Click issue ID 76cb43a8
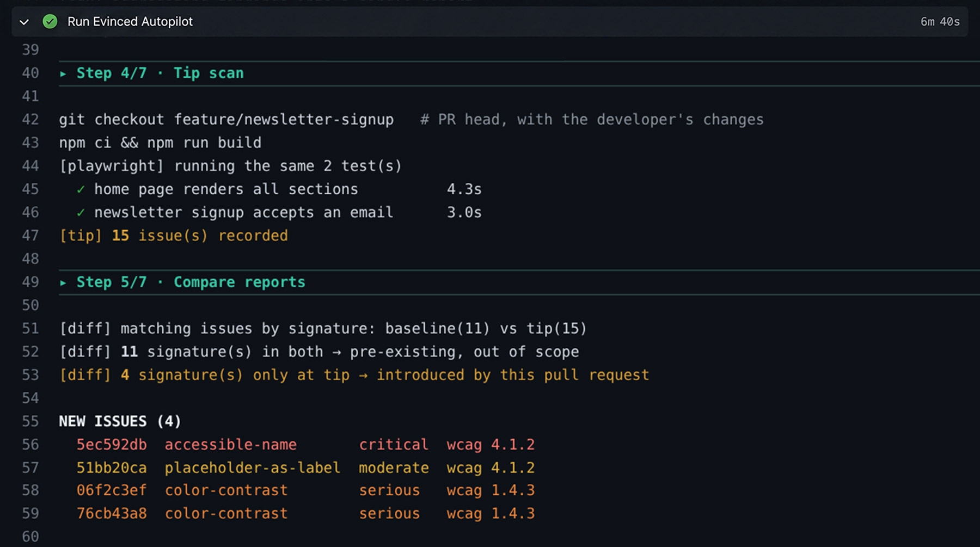This screenshot has width=980, height=547. click(112, 513)
